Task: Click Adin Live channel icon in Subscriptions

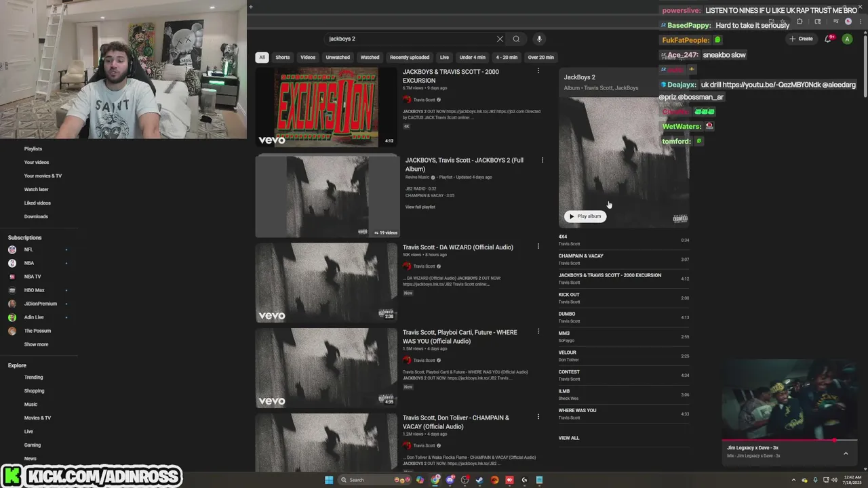Action: tap(12, 317)
